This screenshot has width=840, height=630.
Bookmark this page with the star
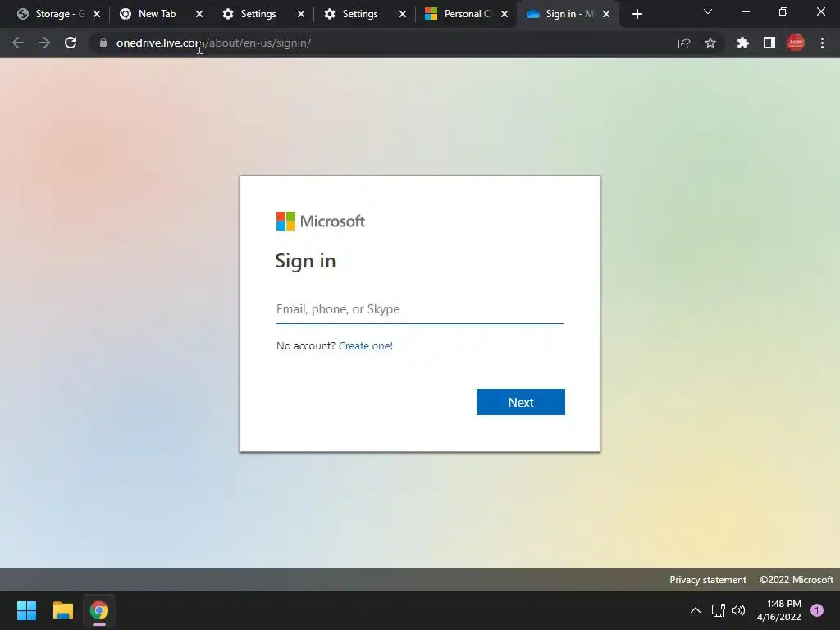pyautogui.click(x=710, y=43)
